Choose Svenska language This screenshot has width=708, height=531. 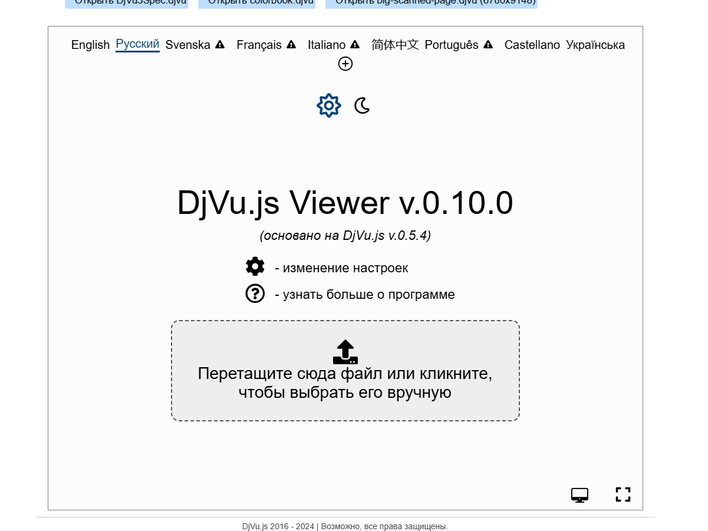point(188,45)
